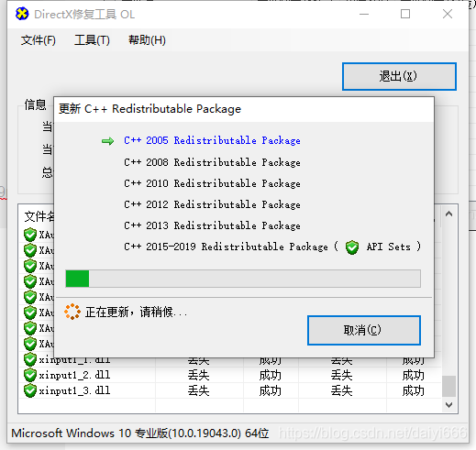
Task: Click the xinput1_3.dll file name
Action: click(74, 390)
